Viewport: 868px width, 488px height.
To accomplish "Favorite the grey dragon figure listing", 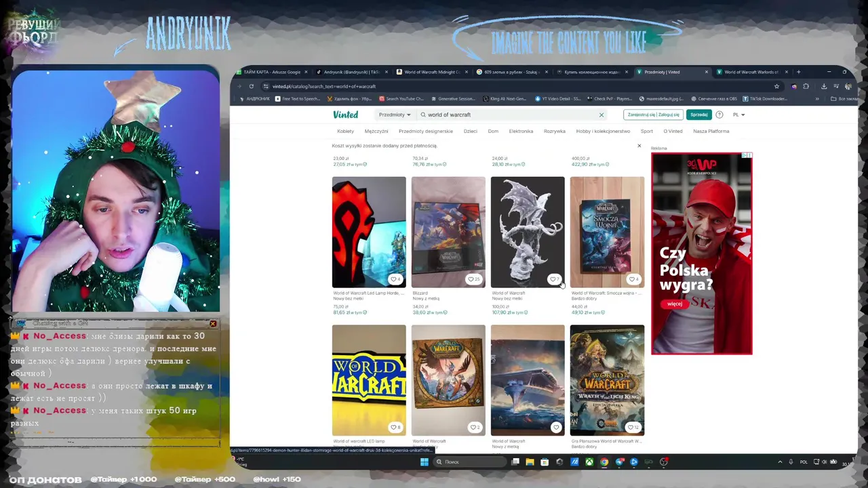I will tap(554, 279).
